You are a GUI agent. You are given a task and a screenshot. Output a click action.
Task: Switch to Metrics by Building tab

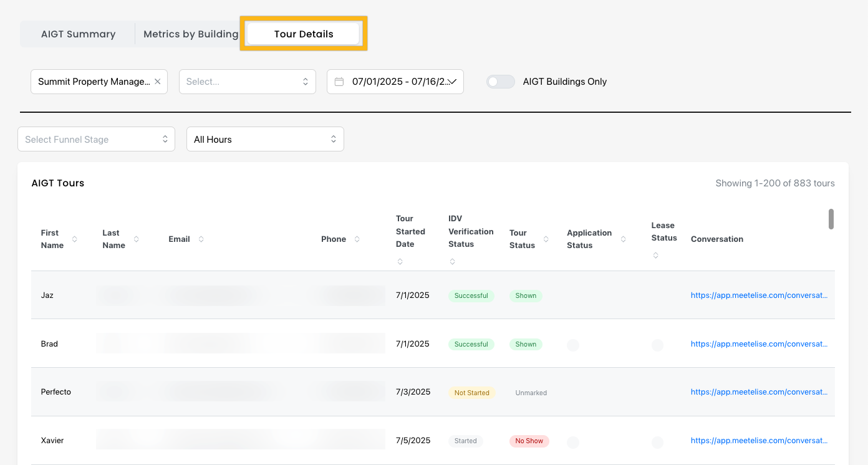point(190,34)
